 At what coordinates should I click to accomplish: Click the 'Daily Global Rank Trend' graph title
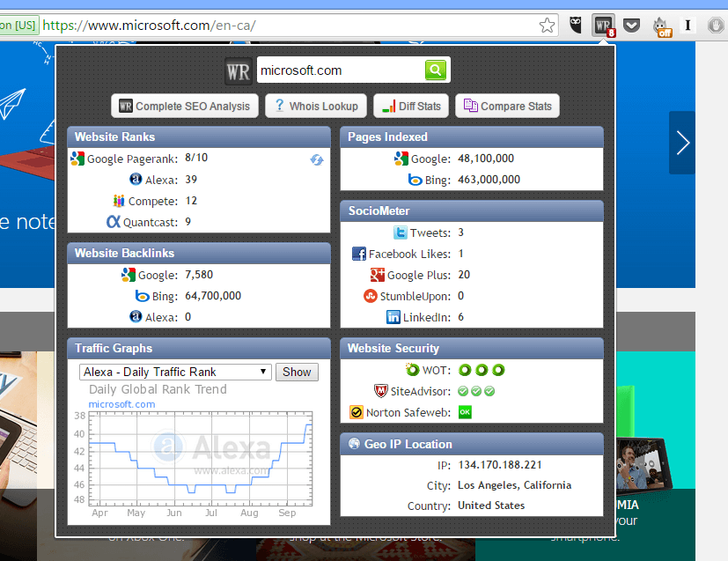pyautogui.click(x=158, y=389)
